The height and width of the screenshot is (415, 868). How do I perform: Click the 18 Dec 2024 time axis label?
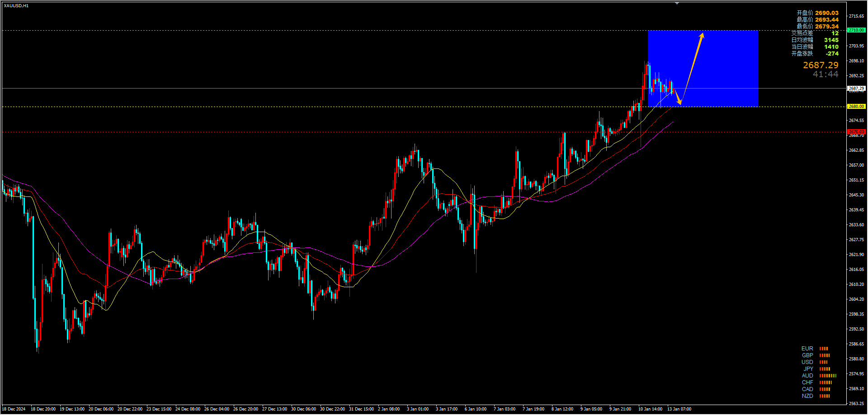click(14, 409)
